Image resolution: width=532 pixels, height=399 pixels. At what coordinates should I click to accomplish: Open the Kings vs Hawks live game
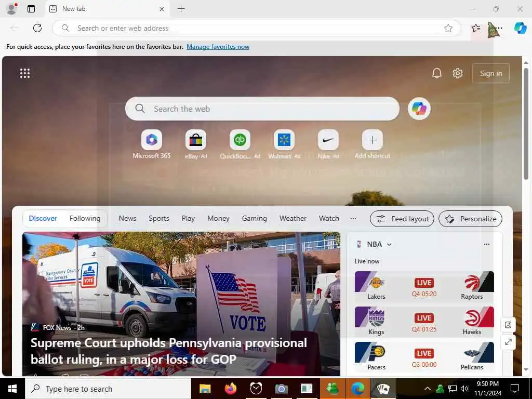pos(424,321)
